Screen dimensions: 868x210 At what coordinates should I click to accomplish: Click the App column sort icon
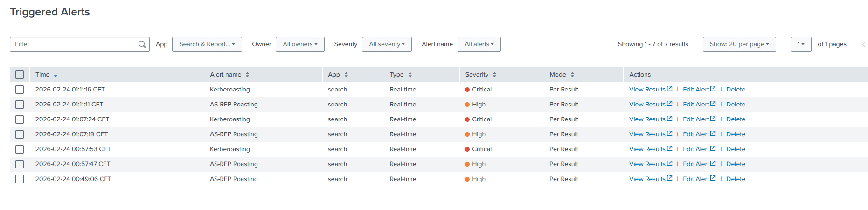(x=346, y=75)
